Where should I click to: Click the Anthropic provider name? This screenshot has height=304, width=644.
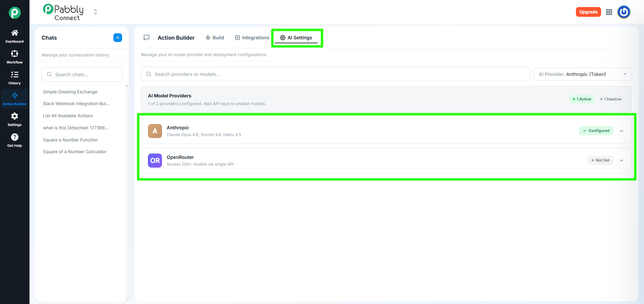click(x=178, y=128)
